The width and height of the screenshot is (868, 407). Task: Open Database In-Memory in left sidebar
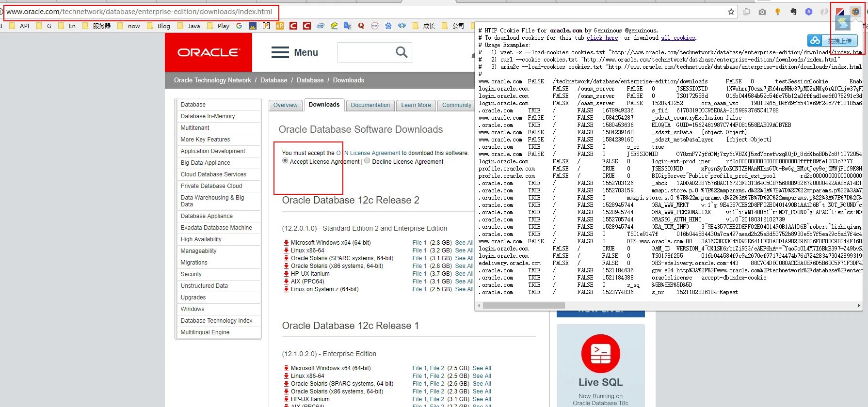[208, 116]
